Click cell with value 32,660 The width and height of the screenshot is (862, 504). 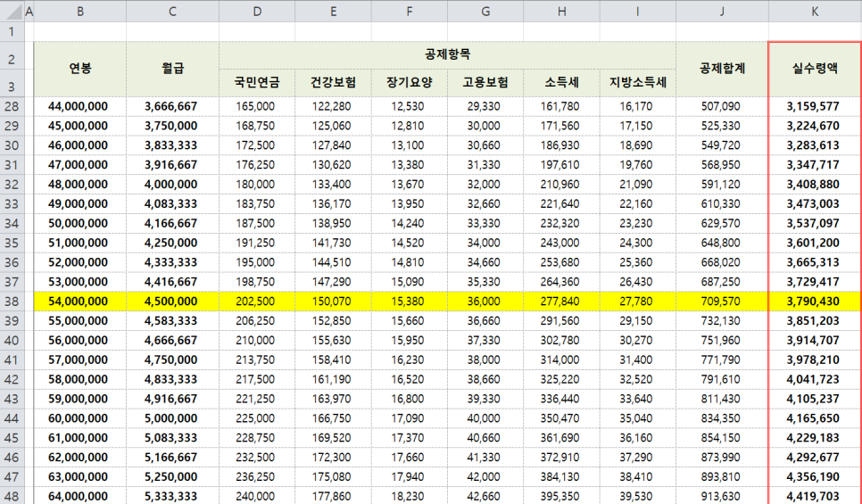485,204
